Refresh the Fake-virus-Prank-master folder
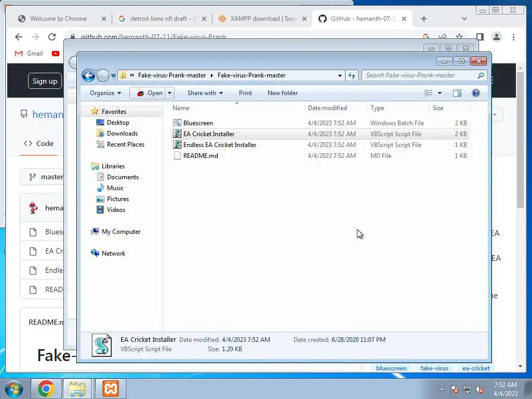 coord(352,75)
